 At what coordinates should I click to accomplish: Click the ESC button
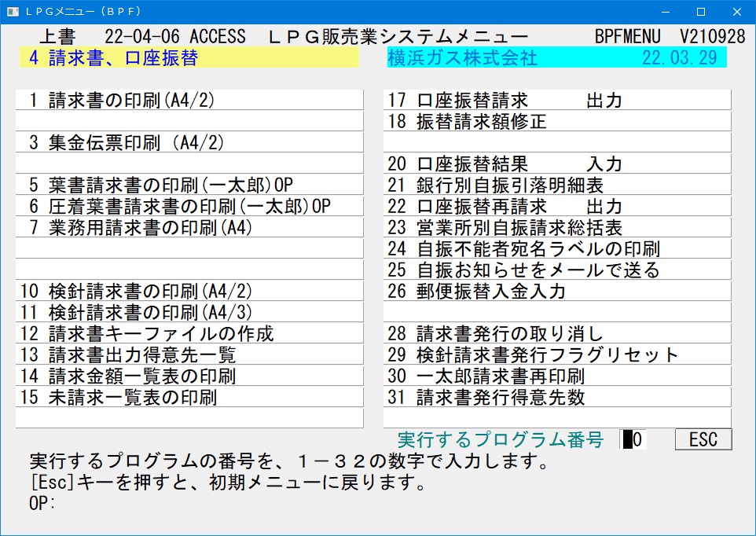tap(703, 439)
